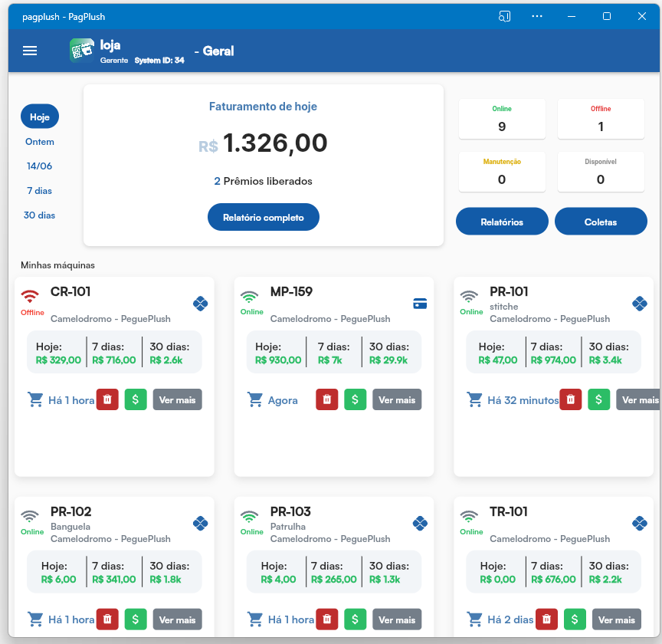Image resolution: width=662 pixels, height=644 pixels.
Task: Select the 30 dias filter
Action: [39, 215]
